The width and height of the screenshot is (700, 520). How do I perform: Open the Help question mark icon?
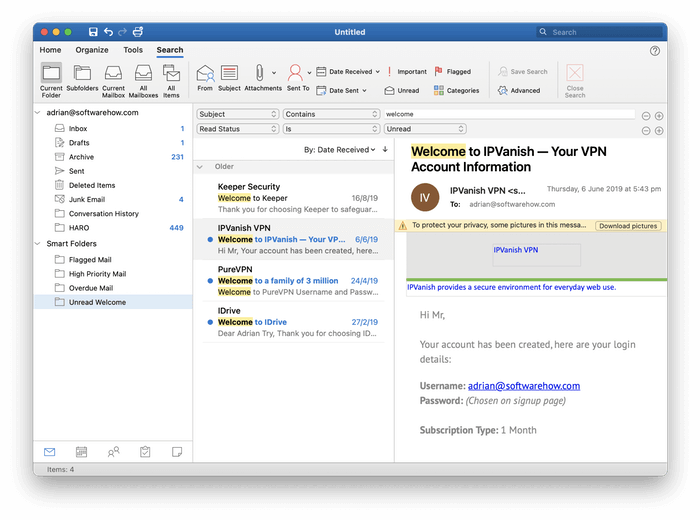coord(654,51)
